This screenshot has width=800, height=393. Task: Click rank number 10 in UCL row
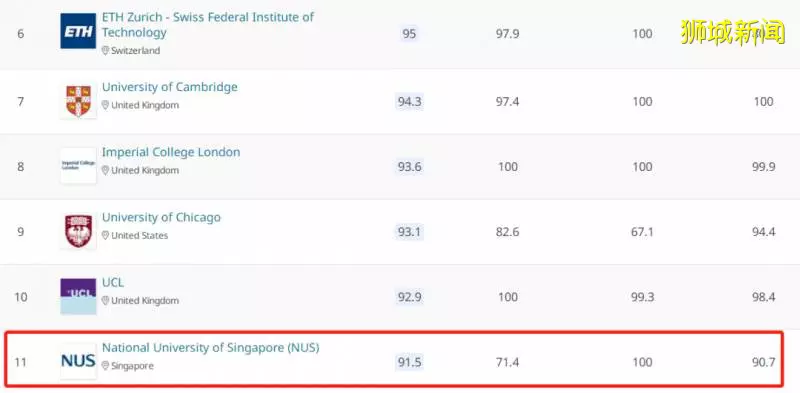[20, 297]
